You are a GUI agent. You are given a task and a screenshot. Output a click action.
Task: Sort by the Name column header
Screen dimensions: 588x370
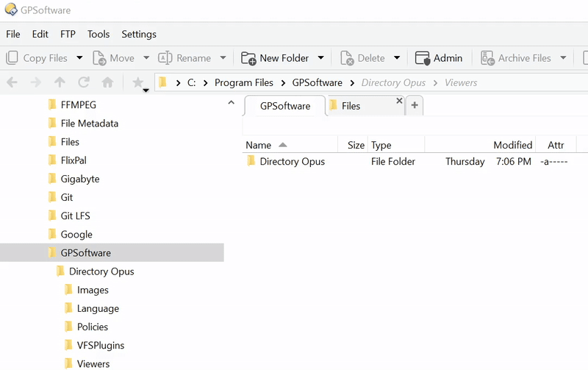coord(290,145)
